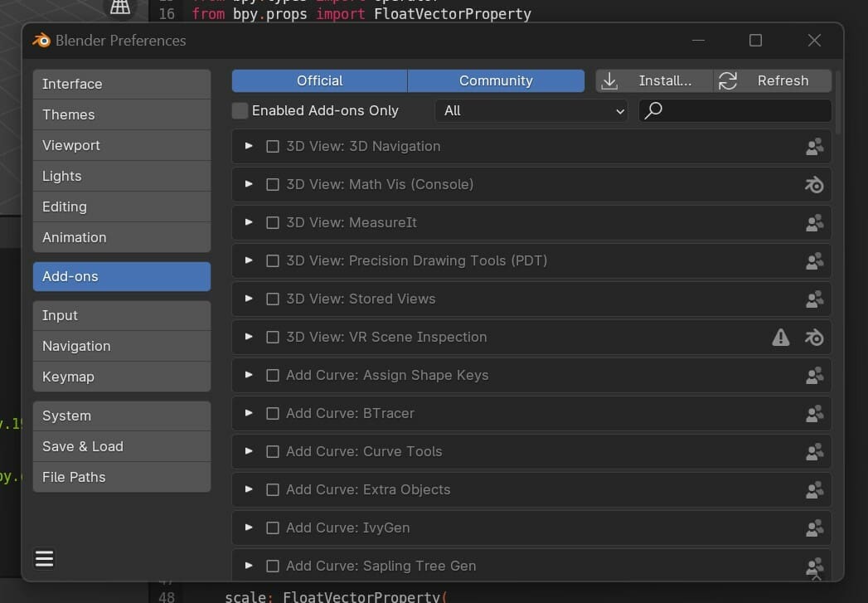Toggle the Official add-ons filter

coord(319,80)
